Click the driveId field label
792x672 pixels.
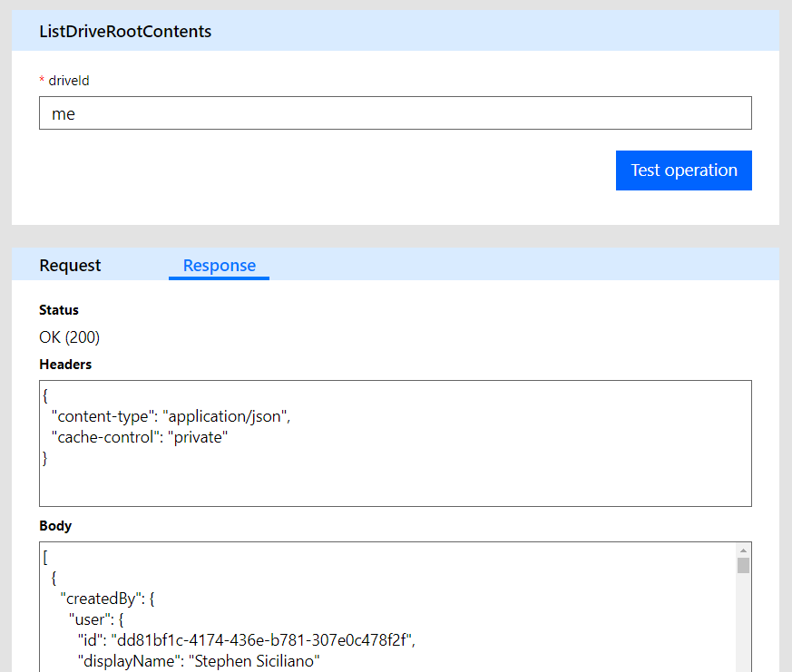[69, 81]
